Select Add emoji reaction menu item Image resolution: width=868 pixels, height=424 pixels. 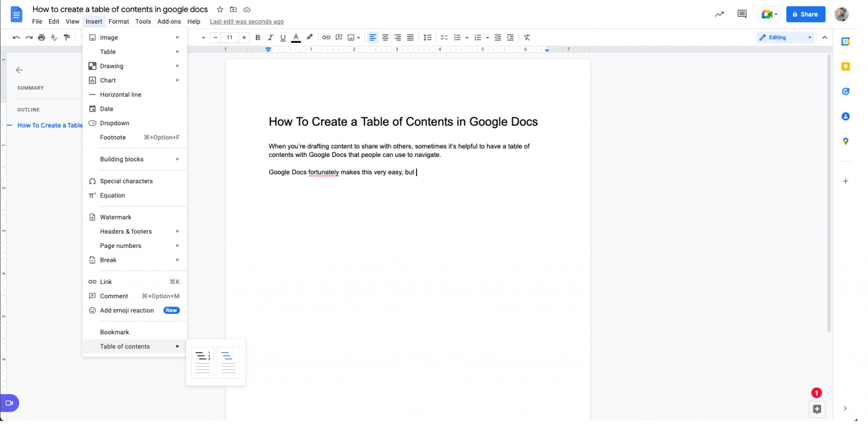pyautogui.click(x=134, y=311)
